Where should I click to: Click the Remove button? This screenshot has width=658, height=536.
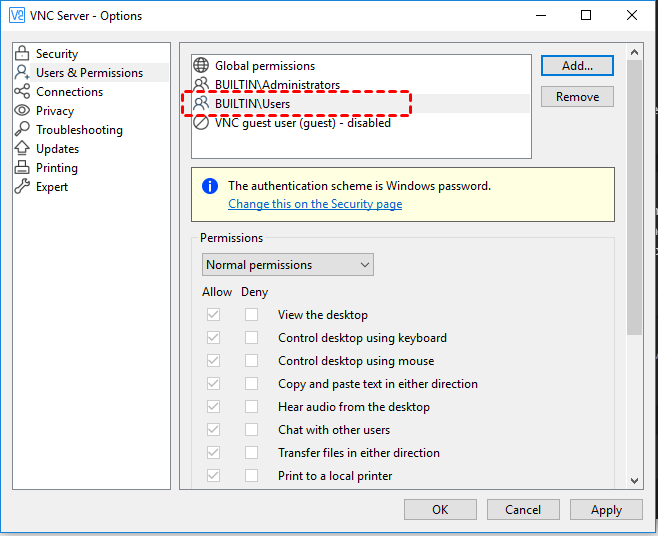[577, 97]
